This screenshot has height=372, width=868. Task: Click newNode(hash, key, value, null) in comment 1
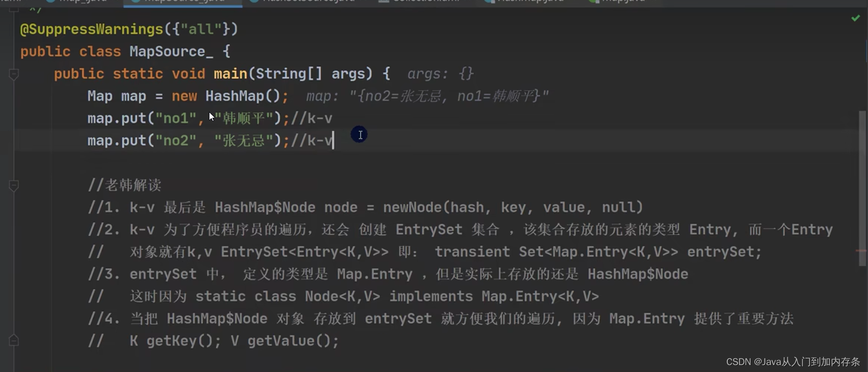[513, 207]
